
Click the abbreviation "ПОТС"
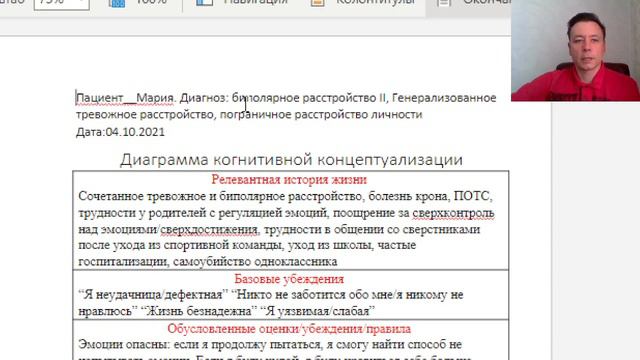coord(473,196)
